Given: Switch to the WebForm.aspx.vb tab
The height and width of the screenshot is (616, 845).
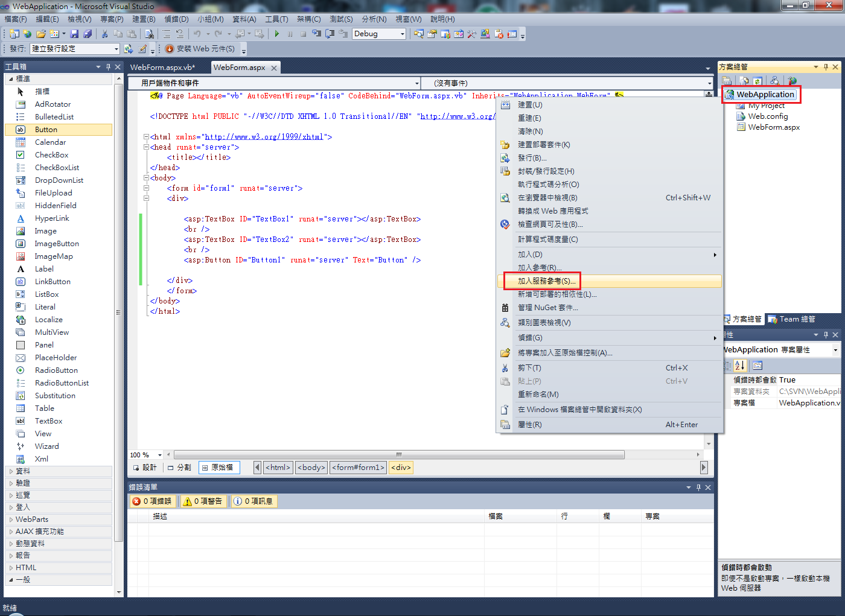Looking at the screenshot, I should [x=162, y=68].
